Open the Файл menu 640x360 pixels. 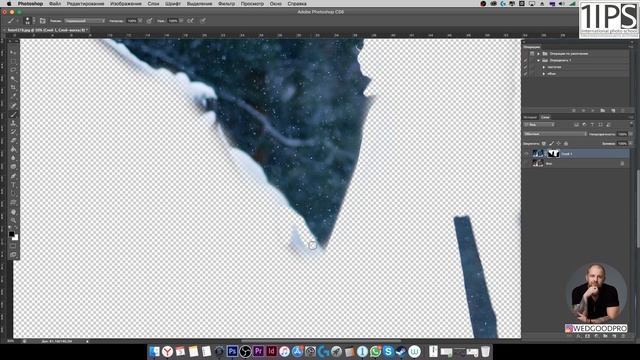coord(55,4)
